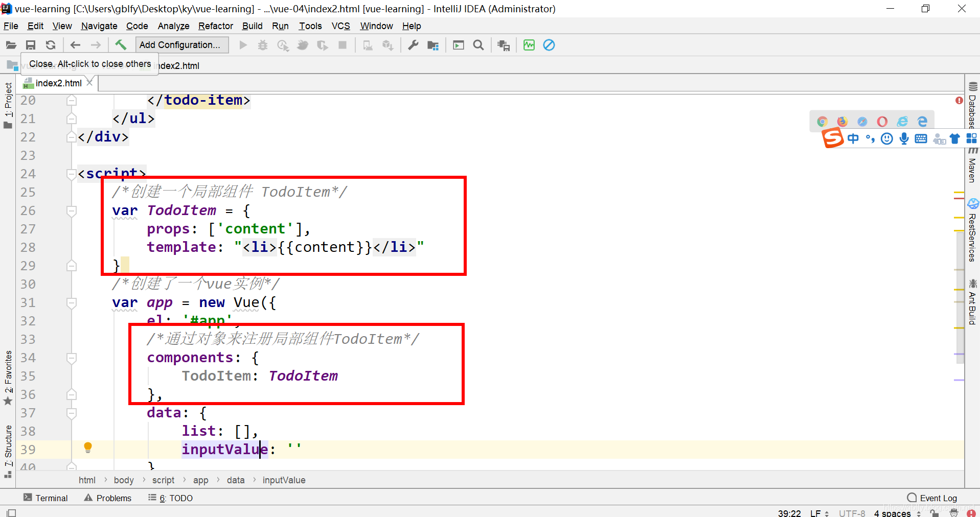Open the Project tool window
The height and width of the screenshot is (517, 980).
click(8, 105)
